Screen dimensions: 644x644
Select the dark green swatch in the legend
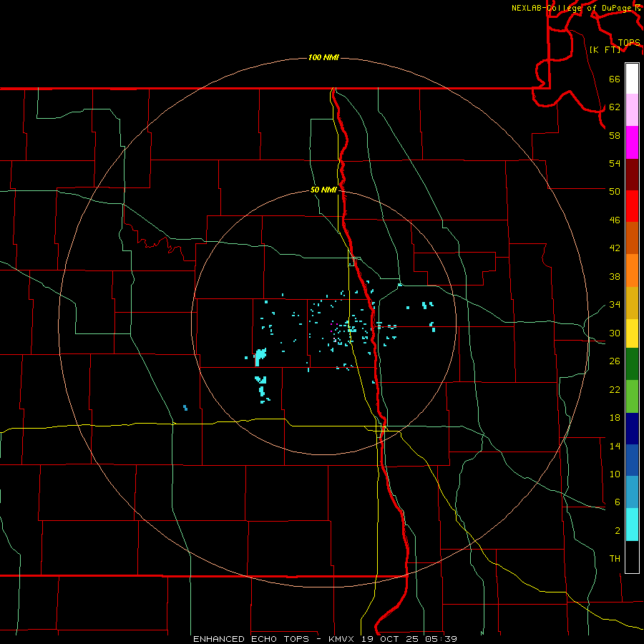click(632, 364)
